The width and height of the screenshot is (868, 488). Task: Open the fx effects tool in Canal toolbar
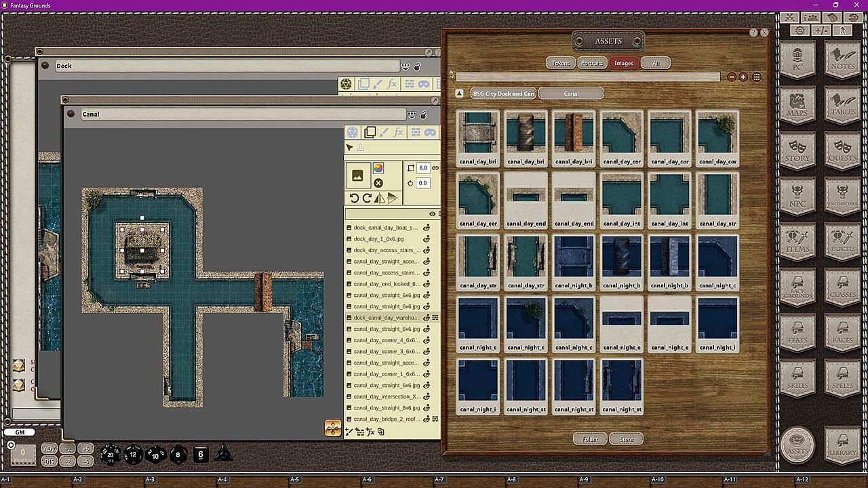coord(398,132)
